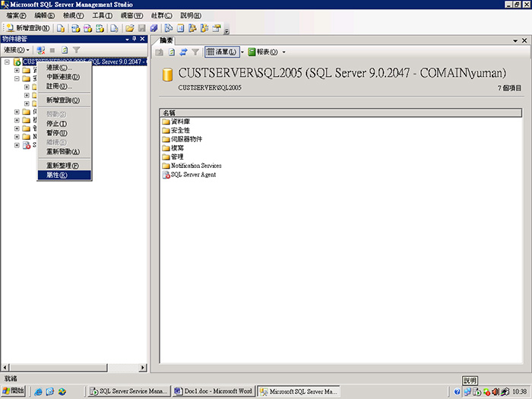Screen dimensions: 532x399
Task: Click the 名稱 column header
Action: (x=340, y=113)
